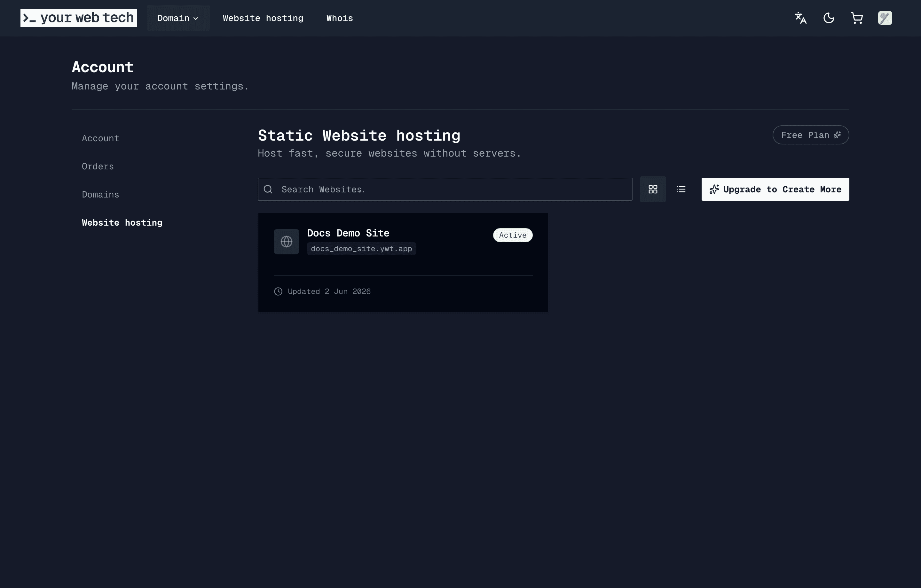Click "Manage your account settings." text
921x588 pixels.
[160, 86]
